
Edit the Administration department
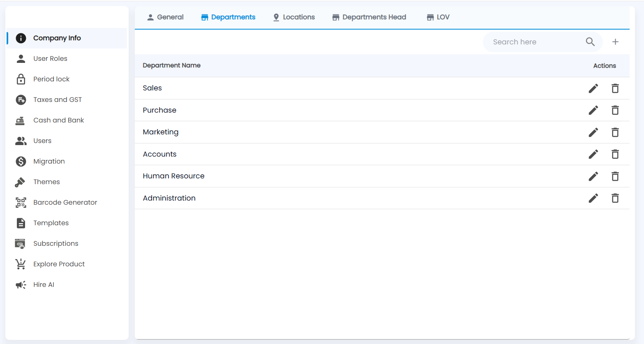593,198
